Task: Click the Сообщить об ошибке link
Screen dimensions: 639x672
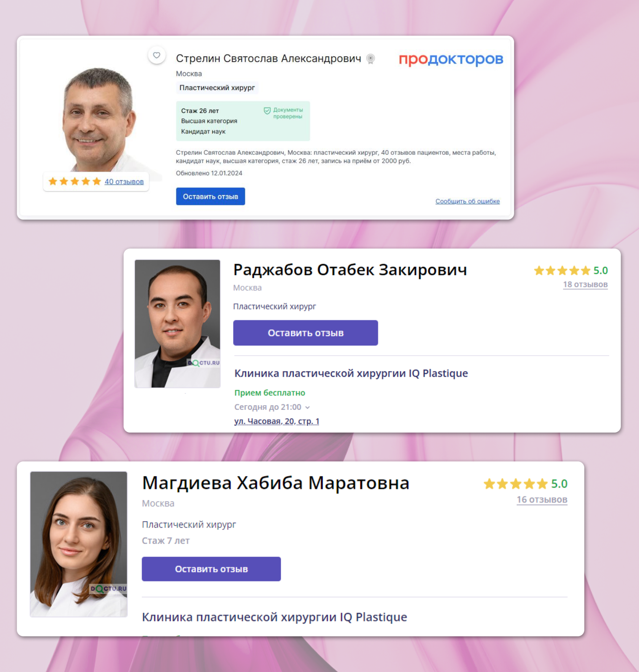Action: click(467, 201)
